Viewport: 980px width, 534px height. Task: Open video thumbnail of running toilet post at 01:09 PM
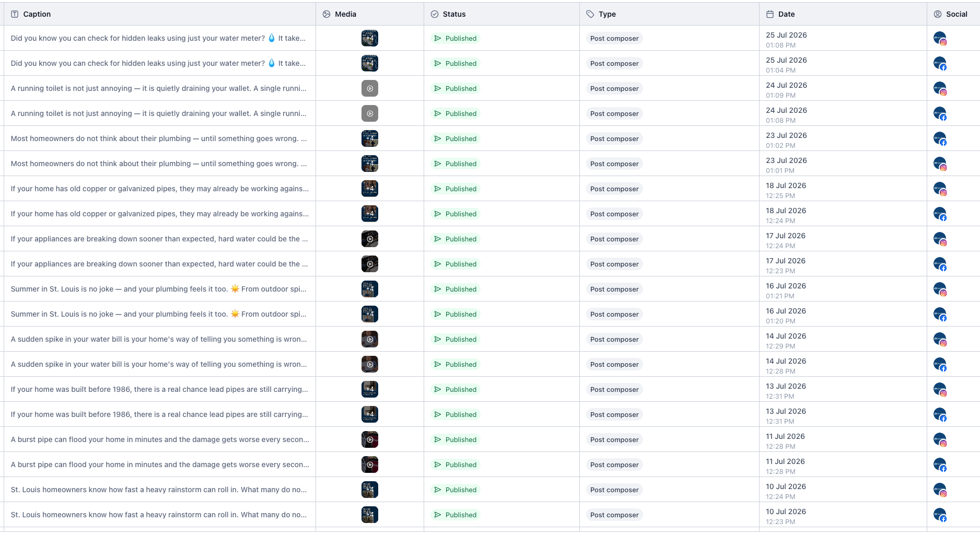coord(370,88)
